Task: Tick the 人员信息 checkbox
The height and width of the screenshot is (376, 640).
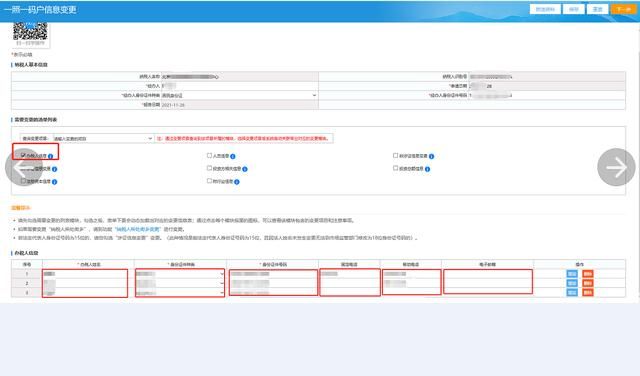Action: coord(209,156)
